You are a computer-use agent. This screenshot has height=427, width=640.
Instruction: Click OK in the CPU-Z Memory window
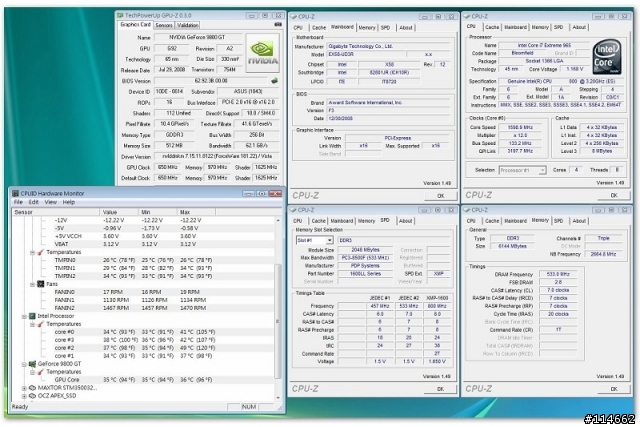pos(614,389)
